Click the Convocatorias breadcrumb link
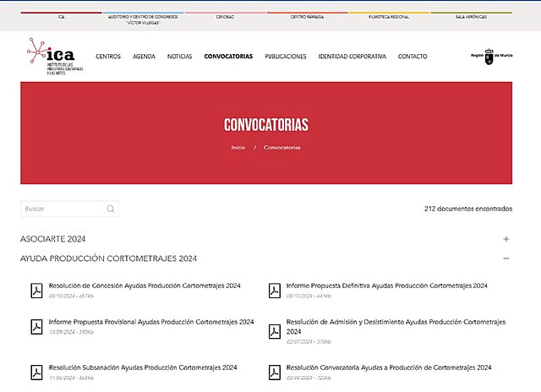541x392 pixels. (282, 148)
